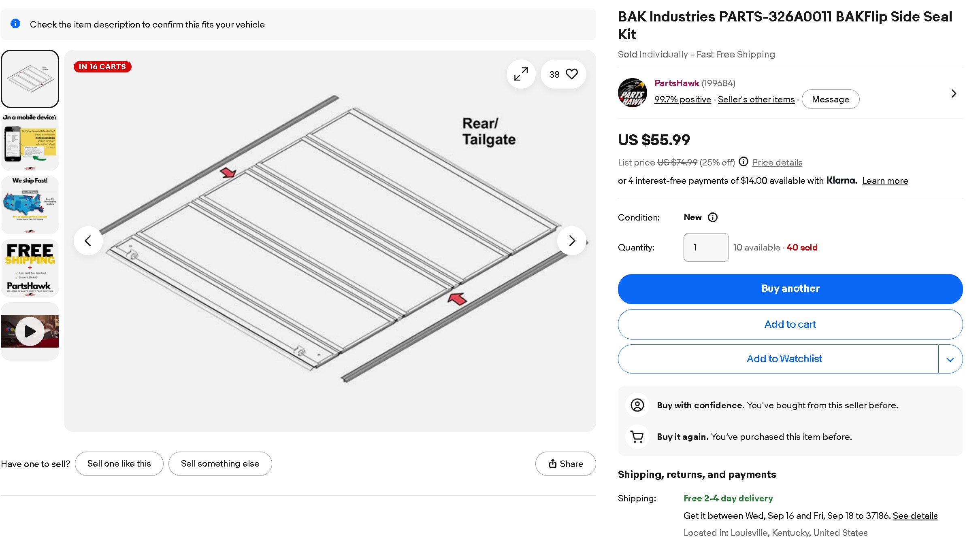Expand the Watchlist options dropdown arrow
The image size is (980, 539).
coord(950,359)
